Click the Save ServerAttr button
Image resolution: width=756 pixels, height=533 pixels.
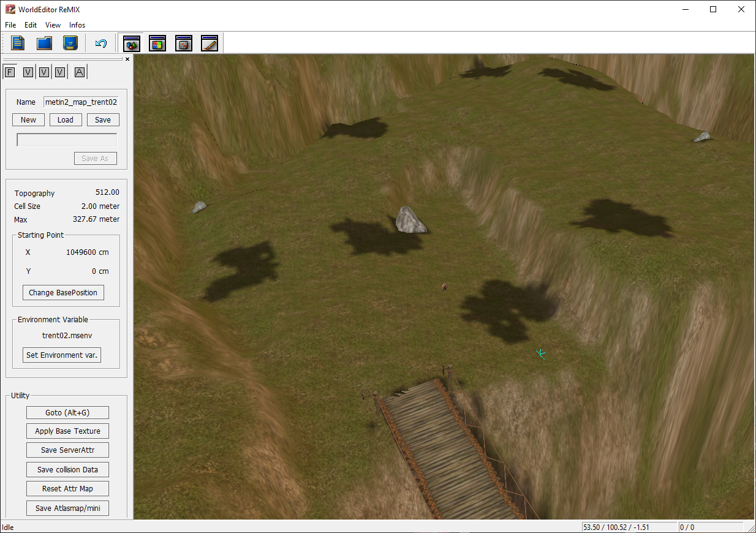coord(67,450)
